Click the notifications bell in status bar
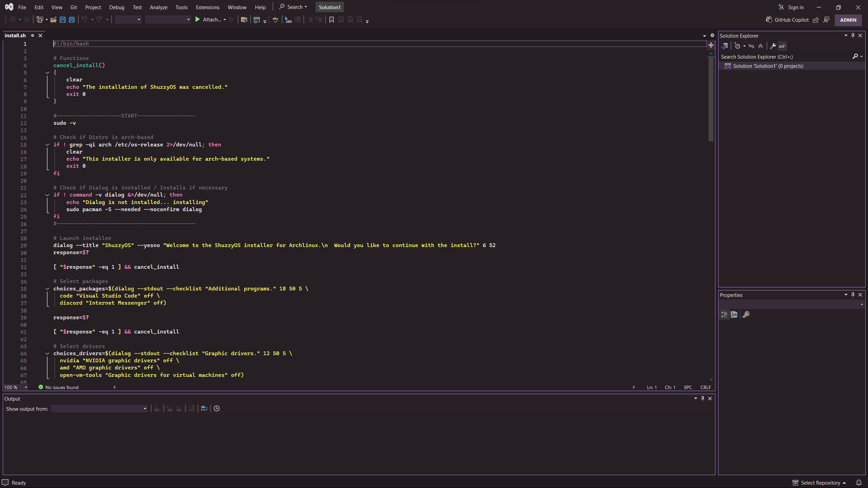This screenshot has width=868, height=488. [x=859, y=483]
